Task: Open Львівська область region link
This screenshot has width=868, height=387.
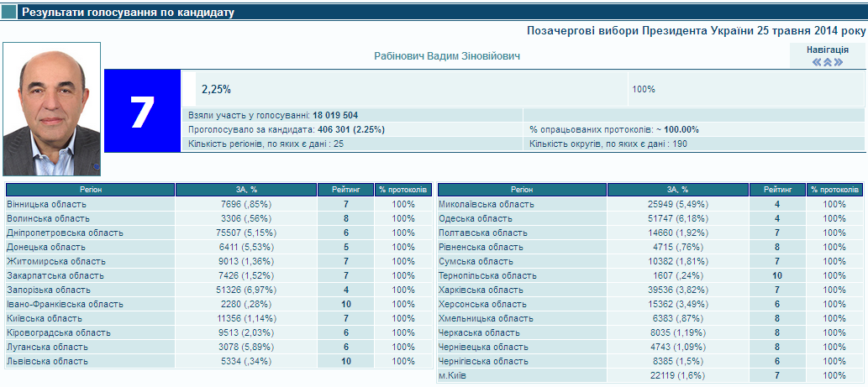Action: click(x=45, y=361)
